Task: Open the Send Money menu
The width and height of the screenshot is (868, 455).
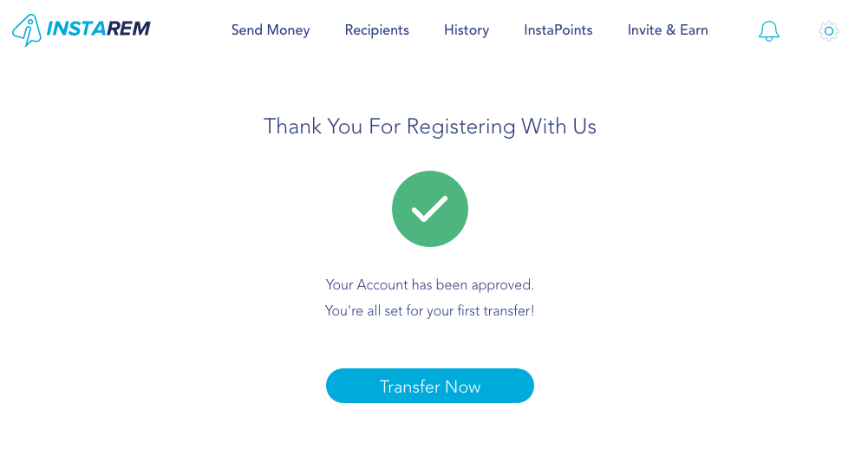Action: [271, 30]
